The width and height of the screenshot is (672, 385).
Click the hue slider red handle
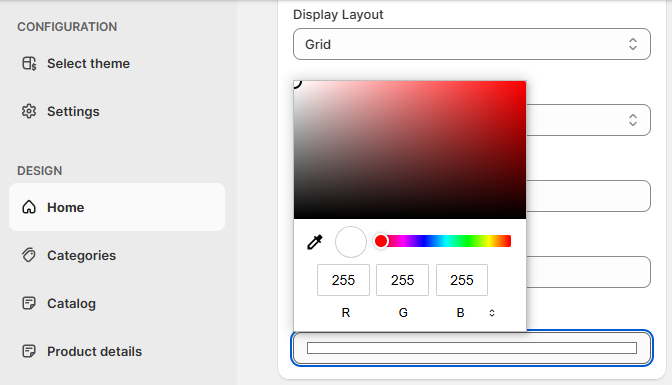tap(381, 241)
